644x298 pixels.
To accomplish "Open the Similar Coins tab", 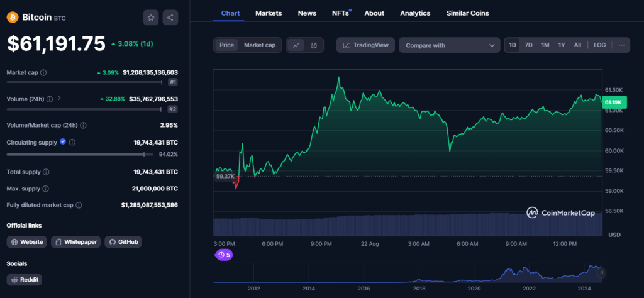I will click(x=468, y=13).
